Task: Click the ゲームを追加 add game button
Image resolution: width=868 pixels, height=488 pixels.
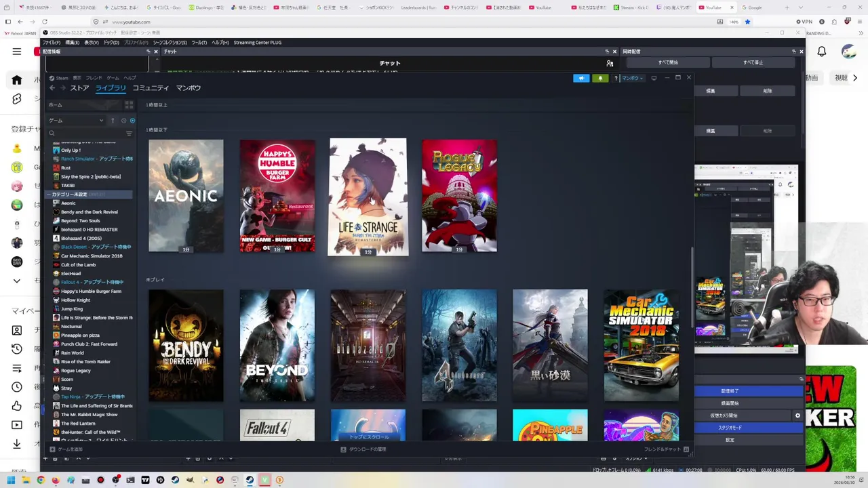Action: tap(66, 449)
